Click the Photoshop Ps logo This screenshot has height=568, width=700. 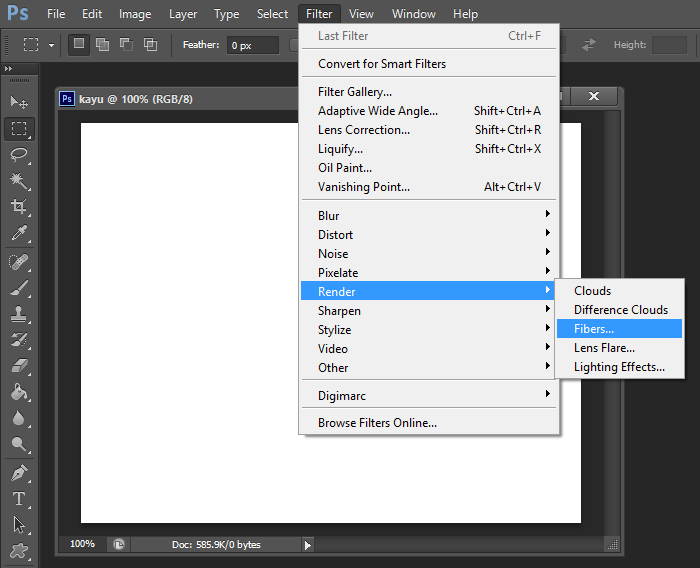tap(18, 13)
